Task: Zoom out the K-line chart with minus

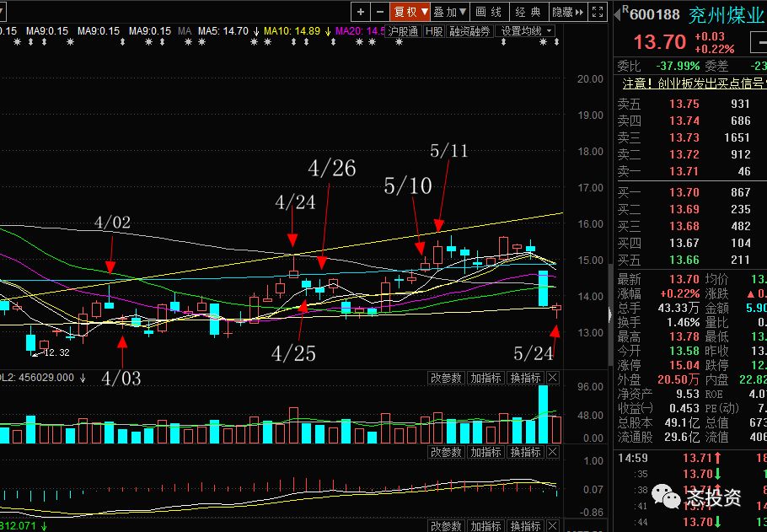Action: [x=379, y=13]
